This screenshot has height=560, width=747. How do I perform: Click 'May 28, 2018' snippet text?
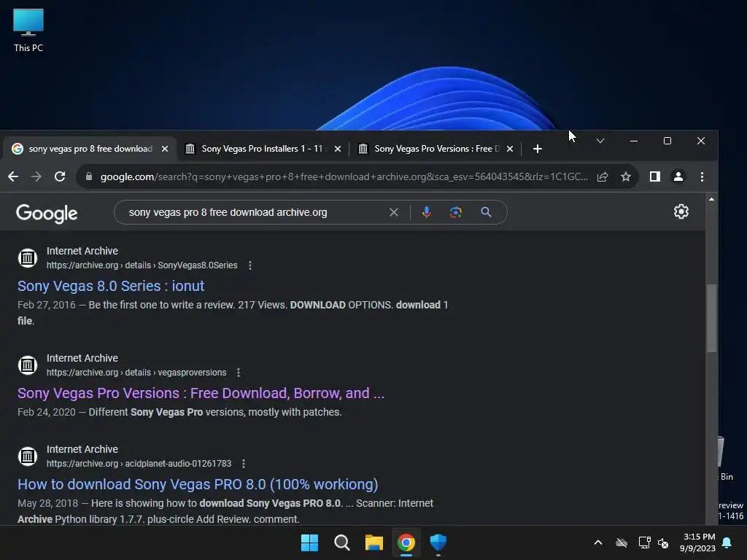tap(48, 503)
